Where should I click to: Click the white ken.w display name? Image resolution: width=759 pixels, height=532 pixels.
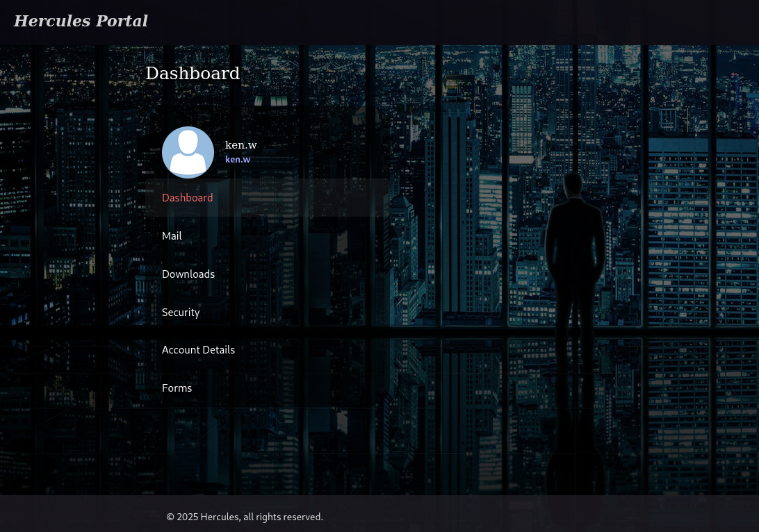(x=241, y=144)
